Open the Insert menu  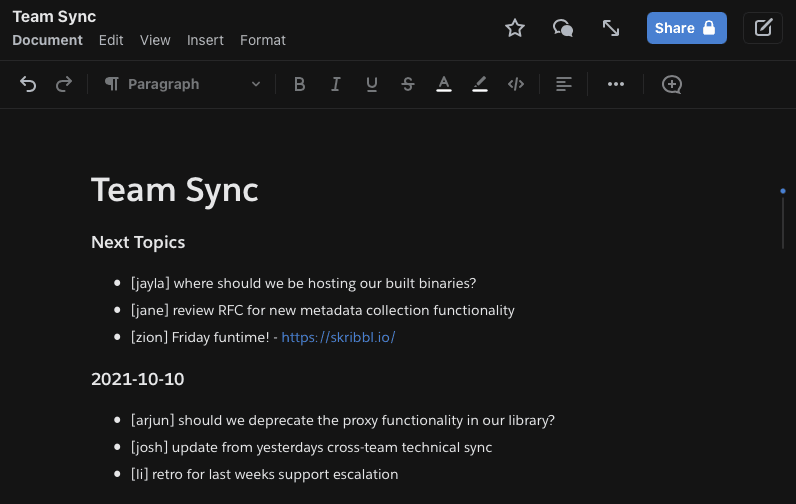[205, 40]
